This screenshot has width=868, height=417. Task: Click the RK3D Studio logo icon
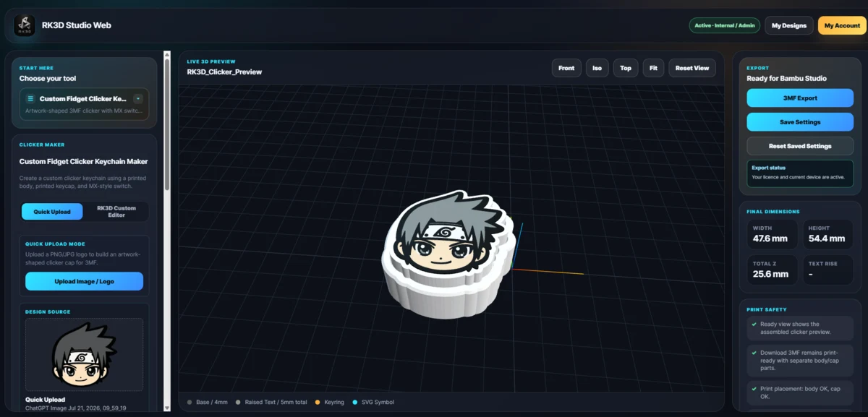25,25
